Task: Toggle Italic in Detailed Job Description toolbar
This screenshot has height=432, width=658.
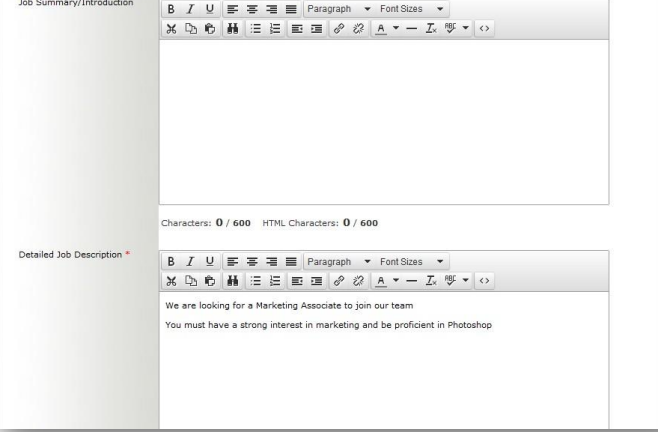Action: point(190,262)
